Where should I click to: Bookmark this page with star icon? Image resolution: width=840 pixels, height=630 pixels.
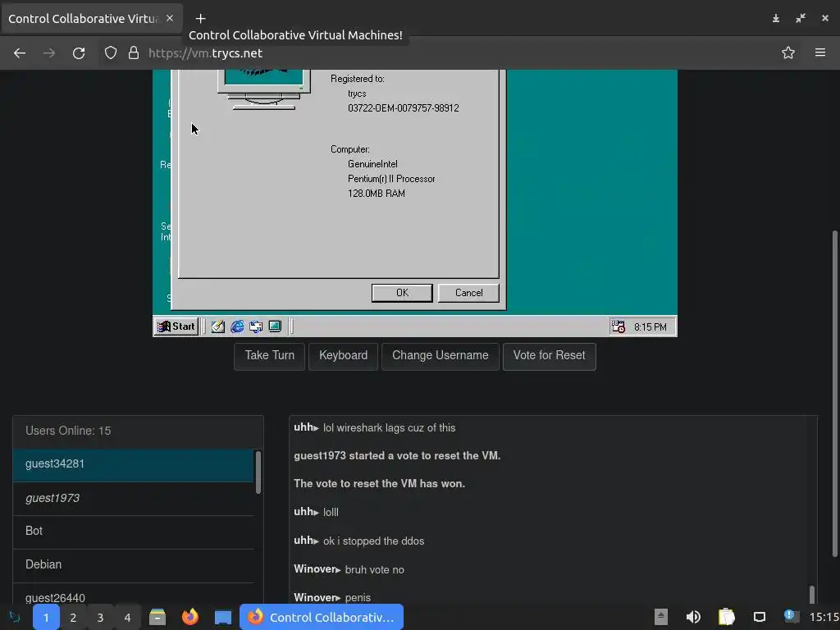pos(788,53)
